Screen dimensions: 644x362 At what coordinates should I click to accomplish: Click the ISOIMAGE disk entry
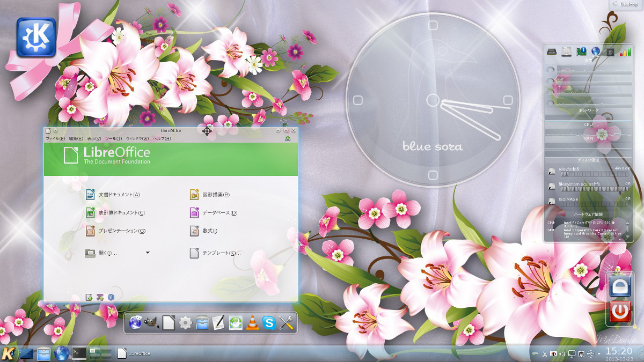point(589,201)
